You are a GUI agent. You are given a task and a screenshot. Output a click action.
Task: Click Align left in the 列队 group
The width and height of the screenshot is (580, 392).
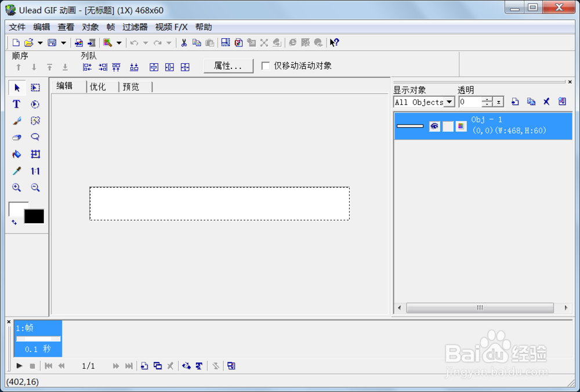click(88, 67)
